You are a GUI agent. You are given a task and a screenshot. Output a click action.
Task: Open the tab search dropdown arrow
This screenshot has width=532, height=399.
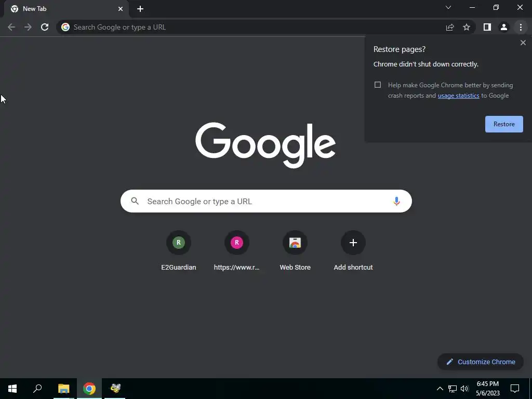coord(448,7)
